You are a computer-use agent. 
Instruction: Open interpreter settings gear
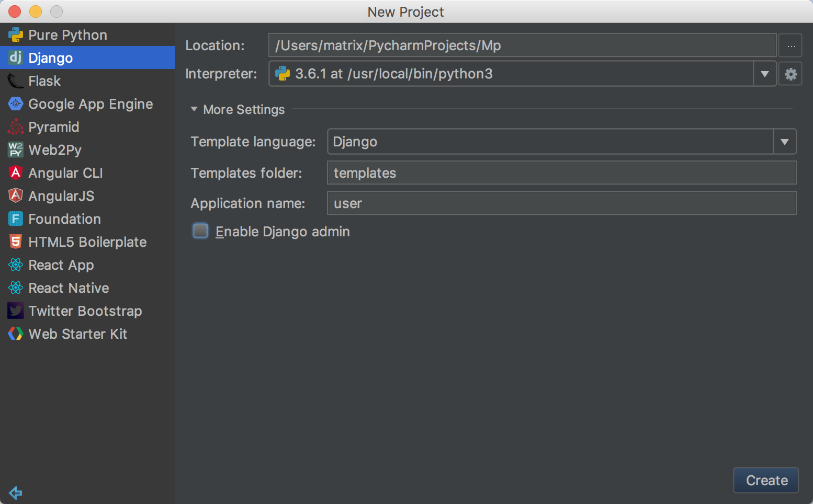[791, 74]
